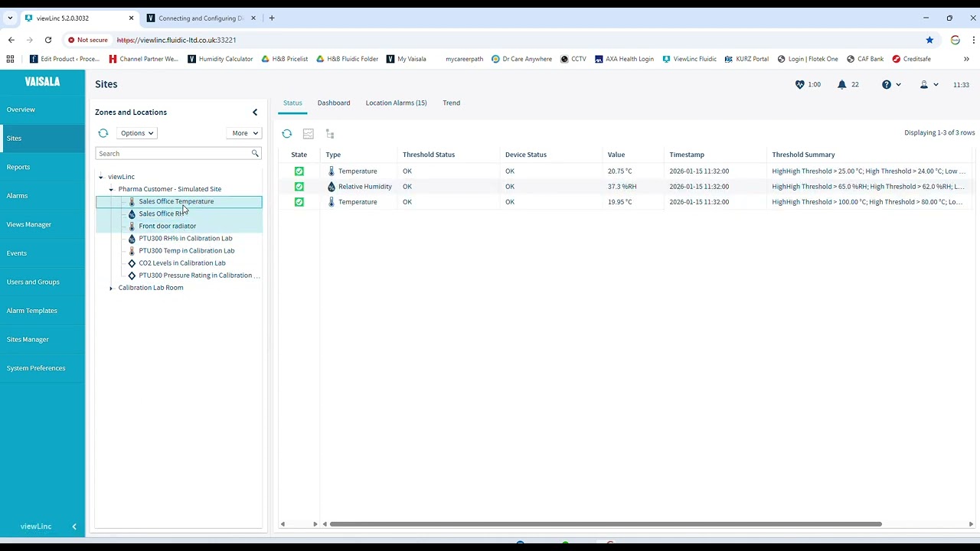Open Sites Manager page
Screen dimensions: 980x551
[x=43, y=339]
